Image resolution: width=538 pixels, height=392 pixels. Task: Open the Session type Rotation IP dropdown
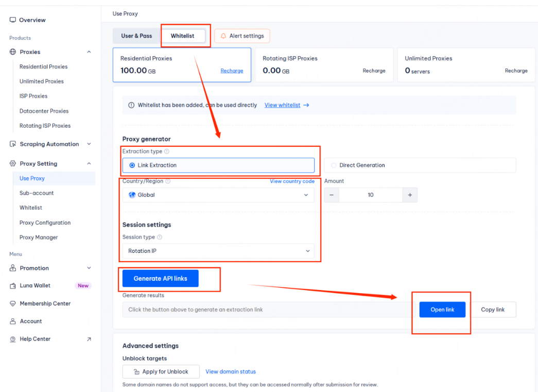218,251
